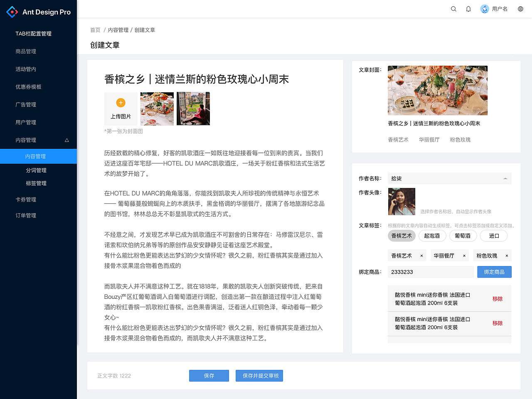Toggle the 葡萄酒 suggested tag
Viewport: 532px width, 399px height.
pyautogui.click(x=463, y=236)
